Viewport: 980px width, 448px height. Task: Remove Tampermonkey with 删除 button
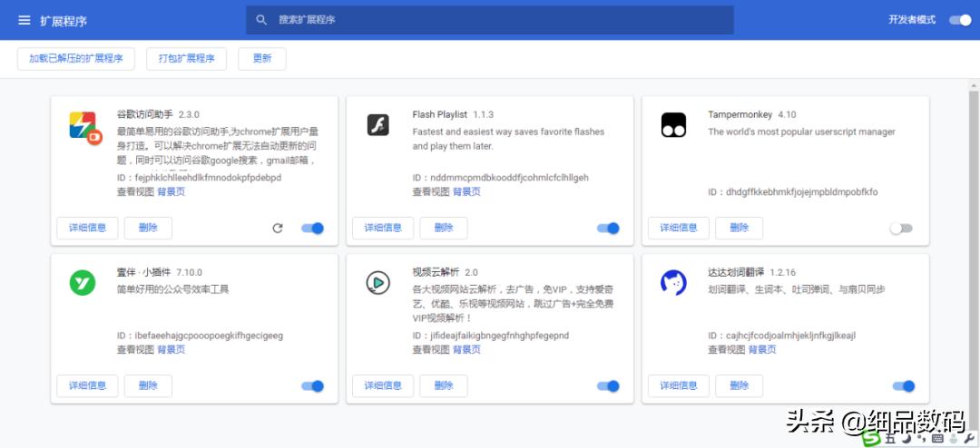point(740,228)
